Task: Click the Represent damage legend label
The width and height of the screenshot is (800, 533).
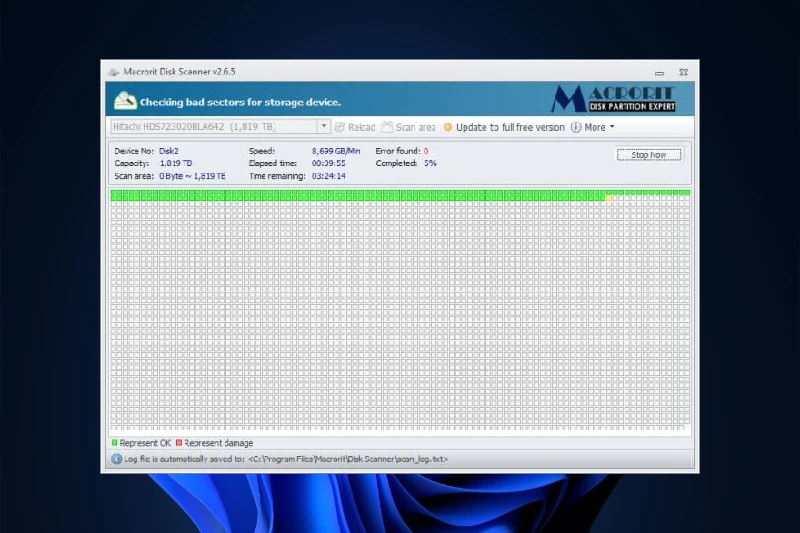Action: point(218,443)
